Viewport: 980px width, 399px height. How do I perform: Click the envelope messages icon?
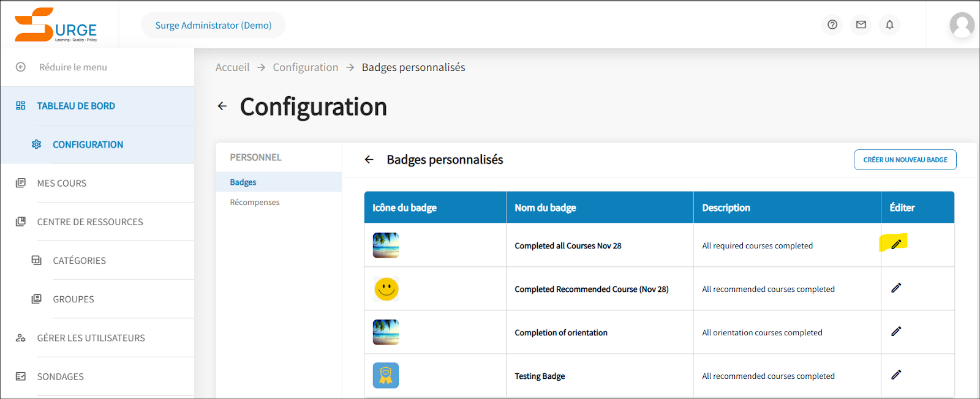pos(861,24)
